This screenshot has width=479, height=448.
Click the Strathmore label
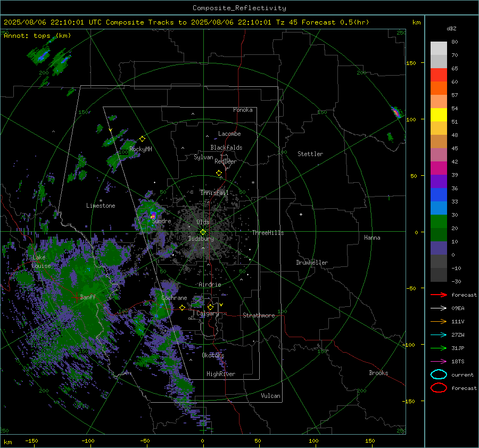point(259,315)
